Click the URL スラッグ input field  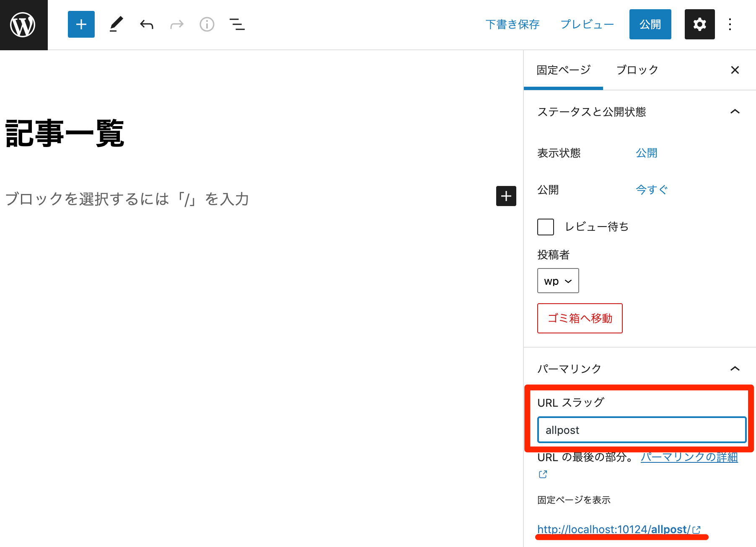point(642,430)
